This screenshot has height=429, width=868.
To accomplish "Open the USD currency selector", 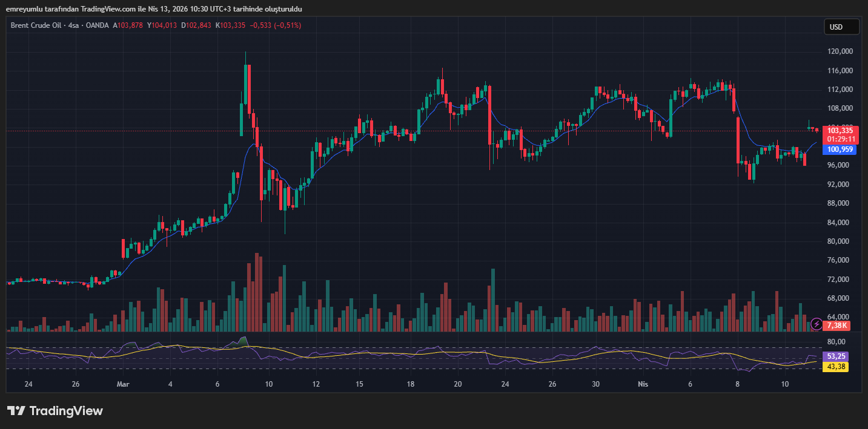I will (x=841, y=27).
